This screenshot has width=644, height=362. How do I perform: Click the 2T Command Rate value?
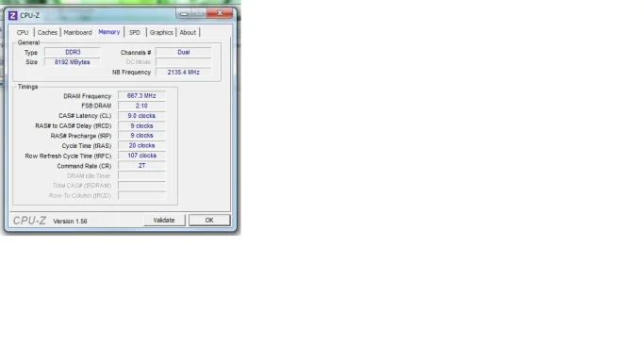click(141, 166)
